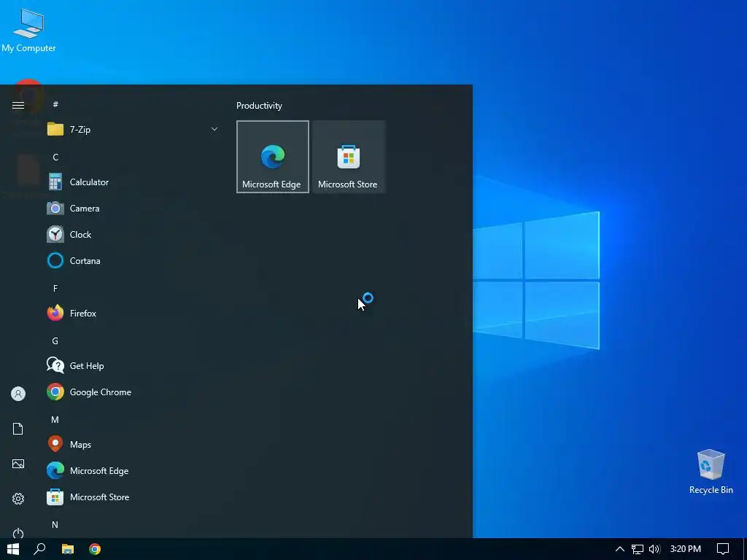Viewport: 747px width, 560px height.
Task: Open the Action Center notifications icon
Action: click(723, 549)
